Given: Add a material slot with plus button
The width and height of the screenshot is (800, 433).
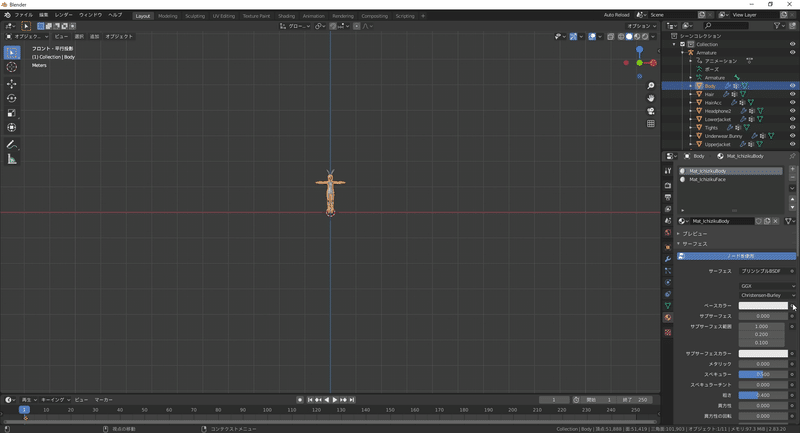Looking at the screenshot, I should [792, 169].
